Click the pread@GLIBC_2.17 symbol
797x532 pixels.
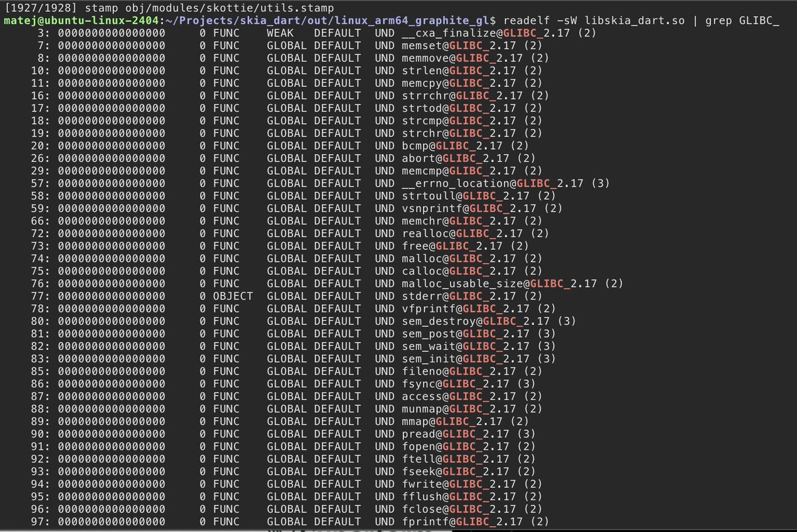point(455,434)
